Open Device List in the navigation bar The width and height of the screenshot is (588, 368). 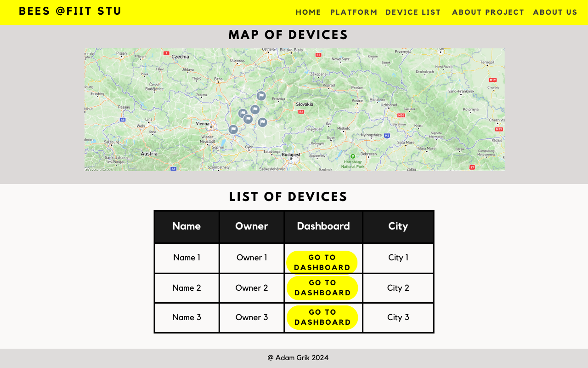coord(413,12)
